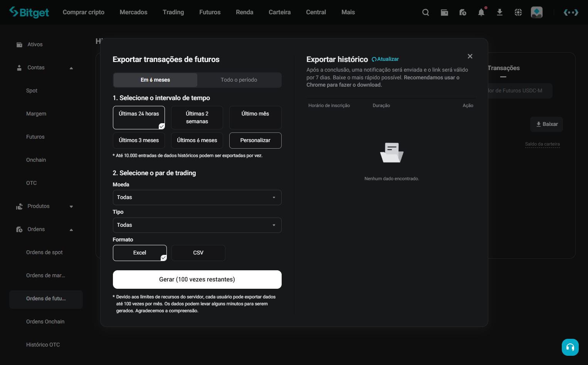The height and width of the screenshot is (365, 588).
Task: Select Último mês interval
Action: [255, 117]
